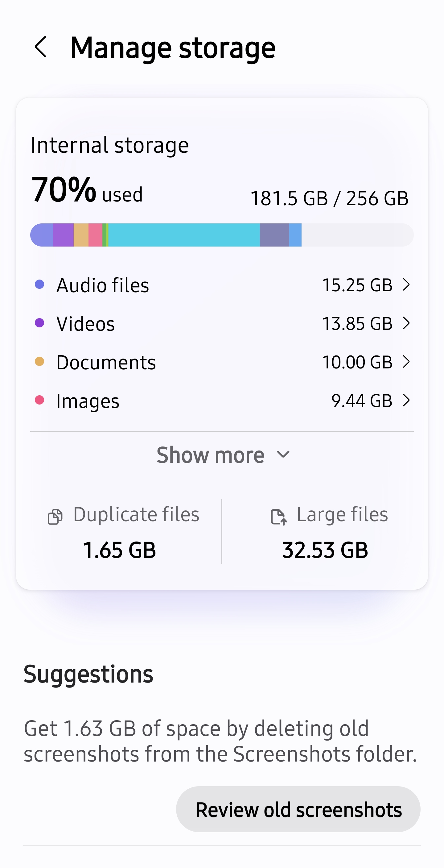The width and height of the screenshot is (444, 868).
Task: Tap the pink Images dot
Action: click(x=39, y=400)
